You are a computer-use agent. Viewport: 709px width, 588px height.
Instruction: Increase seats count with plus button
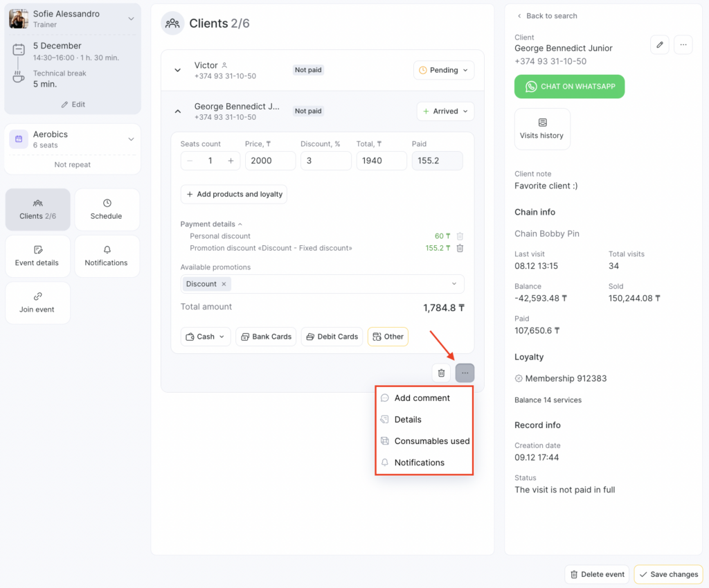click(x=231, y=161)
